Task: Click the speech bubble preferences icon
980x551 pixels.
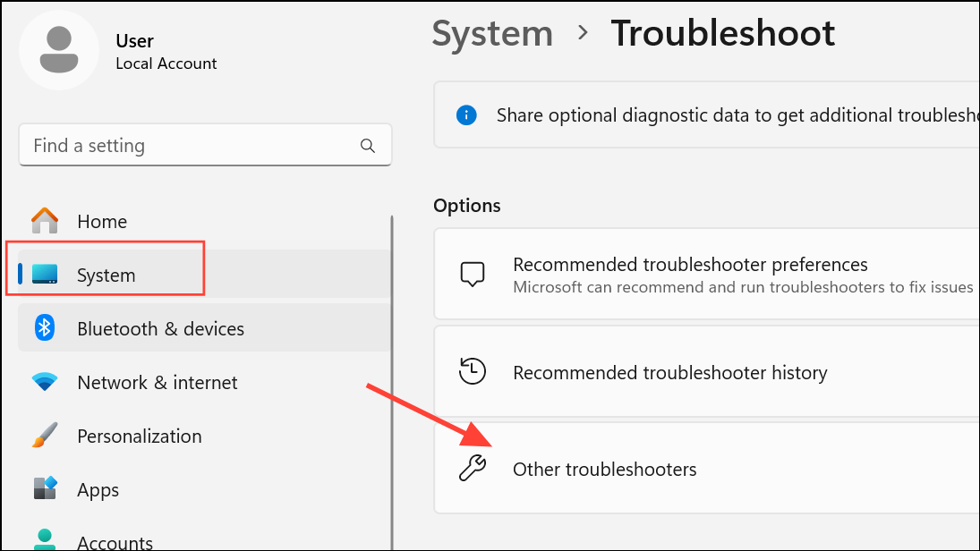Action: 473,275
